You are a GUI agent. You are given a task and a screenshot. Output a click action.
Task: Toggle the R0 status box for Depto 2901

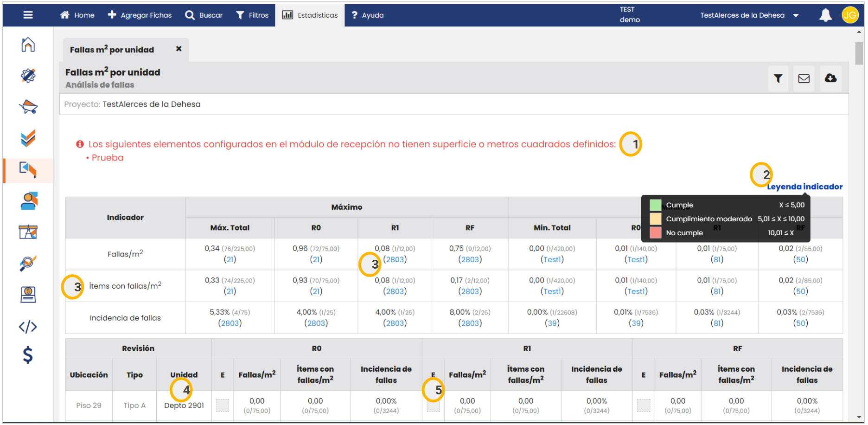point(223,406)
